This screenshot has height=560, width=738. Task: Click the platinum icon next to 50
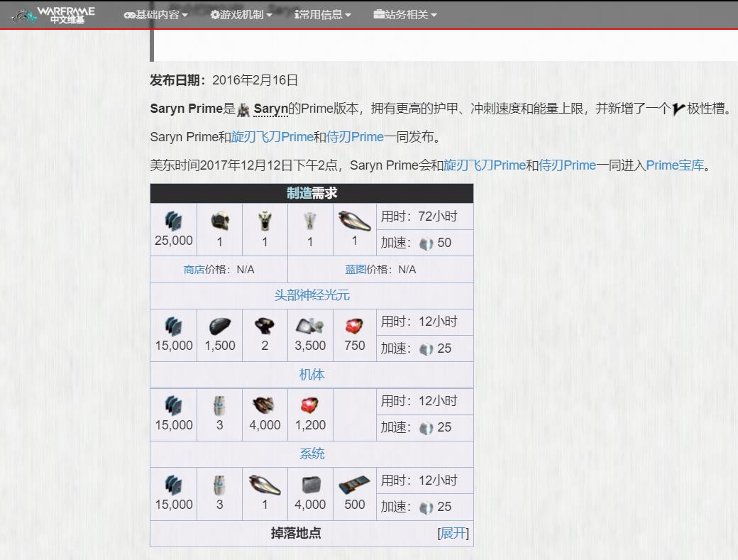click(426, 243)
